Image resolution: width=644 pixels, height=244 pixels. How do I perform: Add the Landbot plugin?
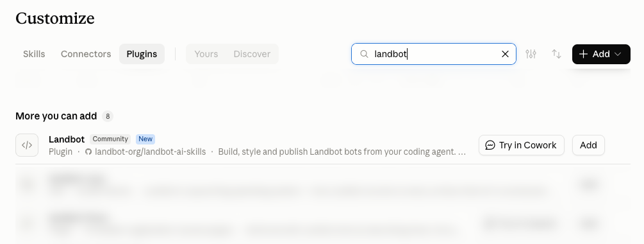[x=588, y=145]
